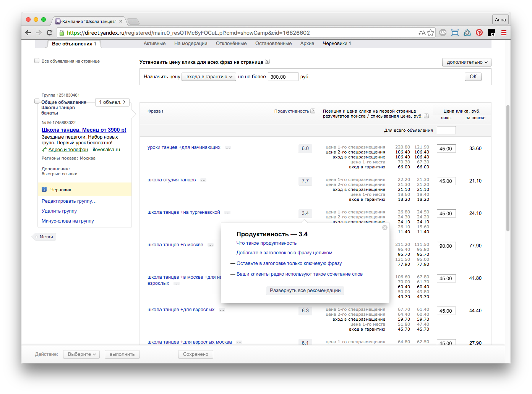
Task: Switch to the 'Активные' tab
Action: pos(154,44)
